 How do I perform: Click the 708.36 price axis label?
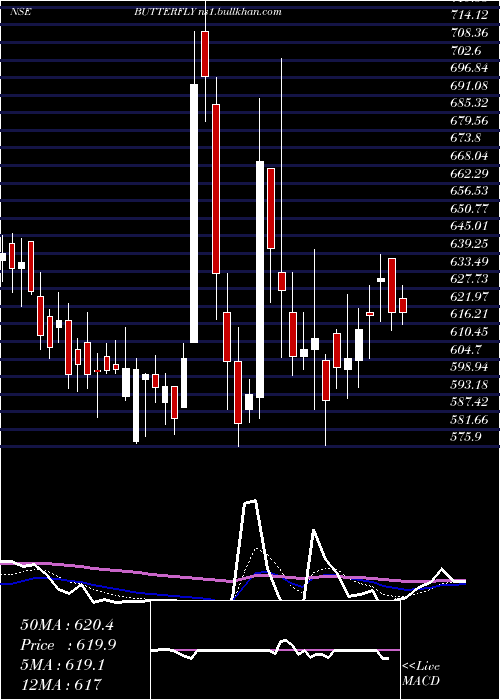coord(468,33)
